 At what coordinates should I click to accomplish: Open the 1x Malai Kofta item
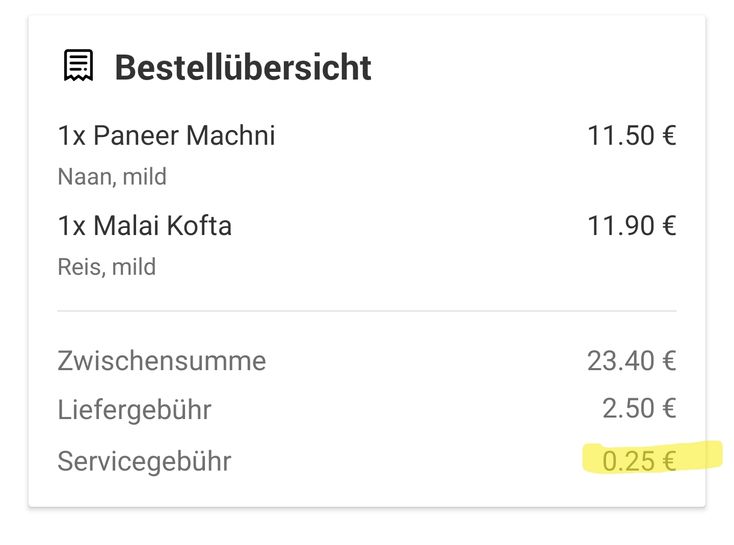145,226
